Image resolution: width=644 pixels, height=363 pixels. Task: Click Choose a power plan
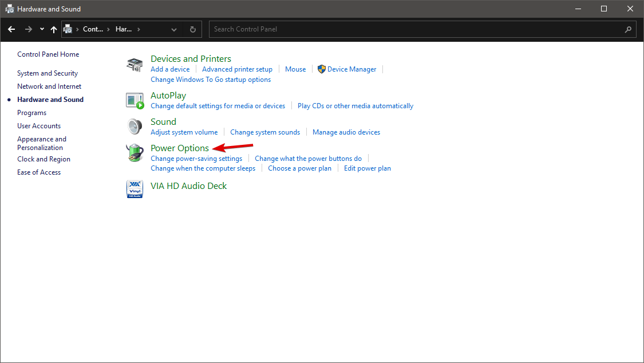299,168
